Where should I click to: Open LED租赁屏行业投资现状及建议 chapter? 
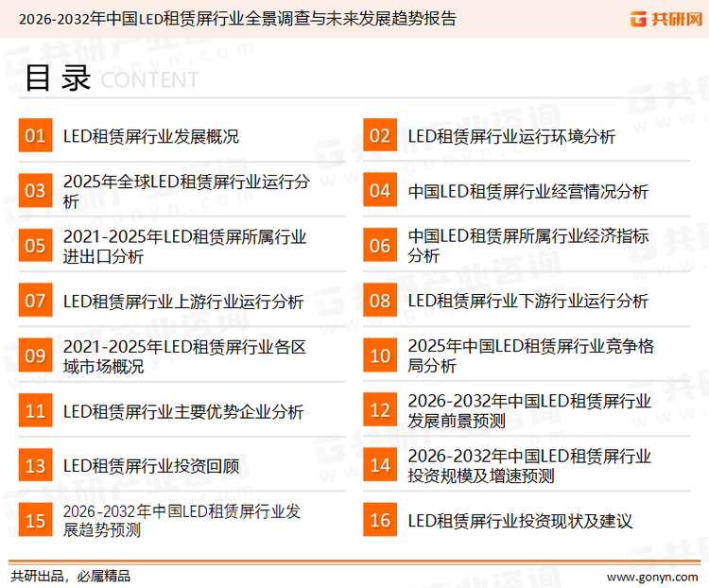(x=520, y=521)
